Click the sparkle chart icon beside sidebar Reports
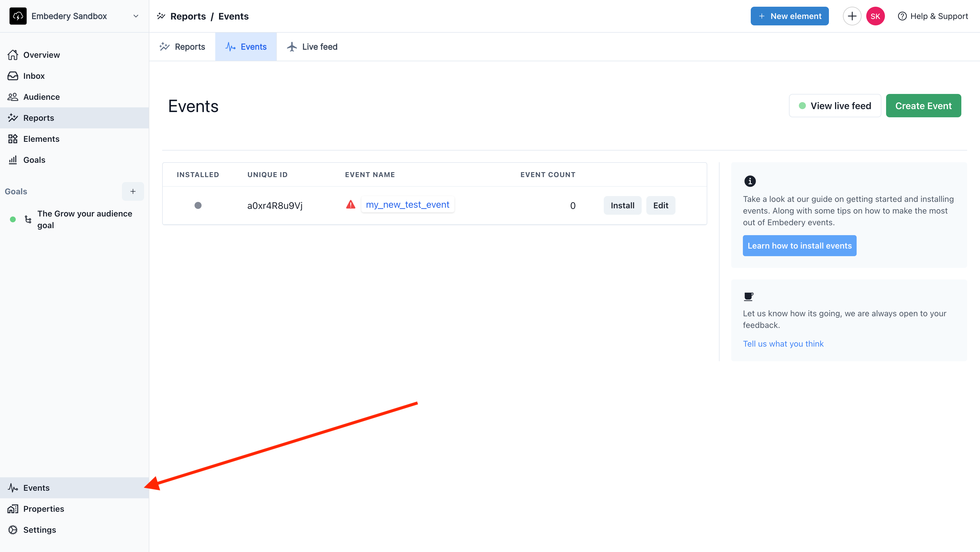 click(x=13, y=118)
